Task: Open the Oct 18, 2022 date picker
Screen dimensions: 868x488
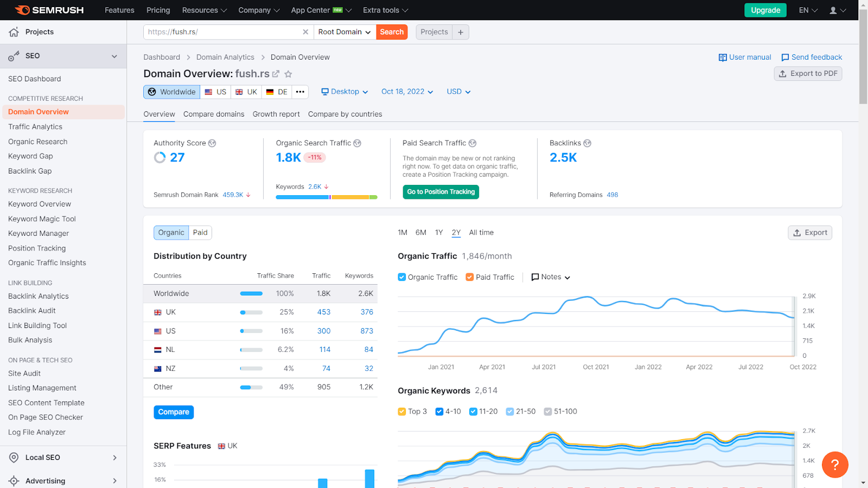Action: [x=407, y=92]
